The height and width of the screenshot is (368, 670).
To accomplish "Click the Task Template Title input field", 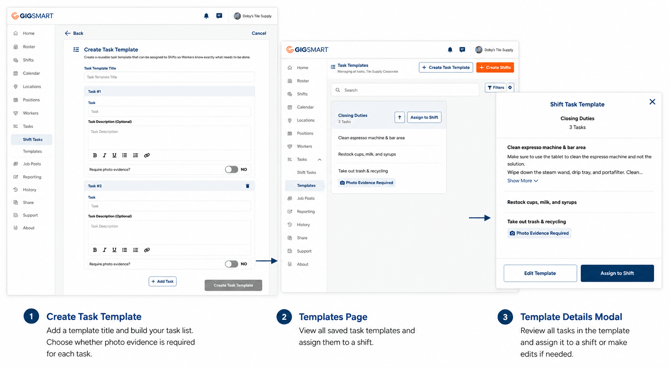I will pyautogui.click(x=169, y=77).
